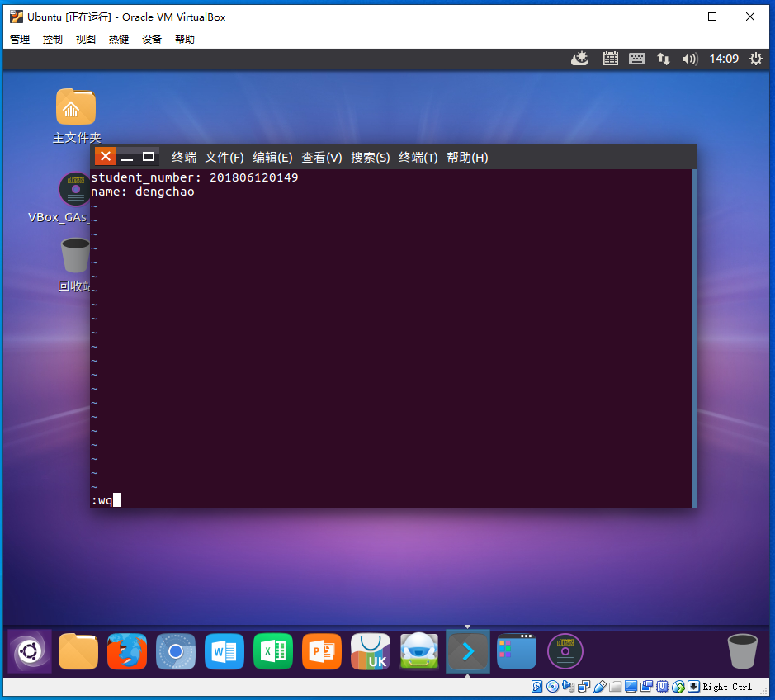775x700 pixels.
Task: Launch WPS Writer from dock
Action: point(224,651)
